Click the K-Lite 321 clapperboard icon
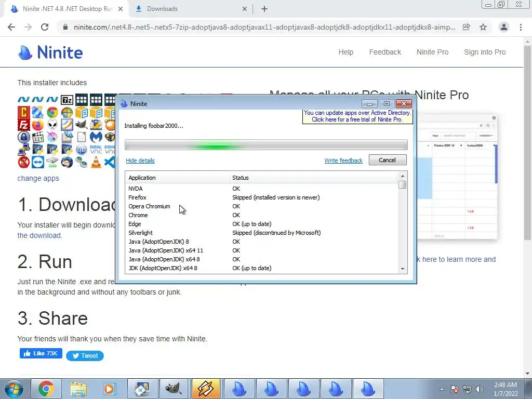 pyautogui.click(x=37, y=137)
